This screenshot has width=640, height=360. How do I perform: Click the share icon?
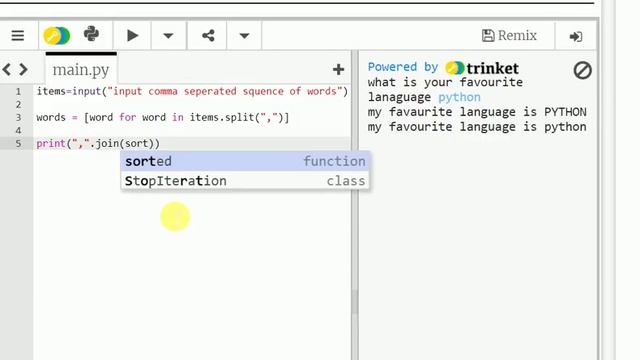(208, 36)
